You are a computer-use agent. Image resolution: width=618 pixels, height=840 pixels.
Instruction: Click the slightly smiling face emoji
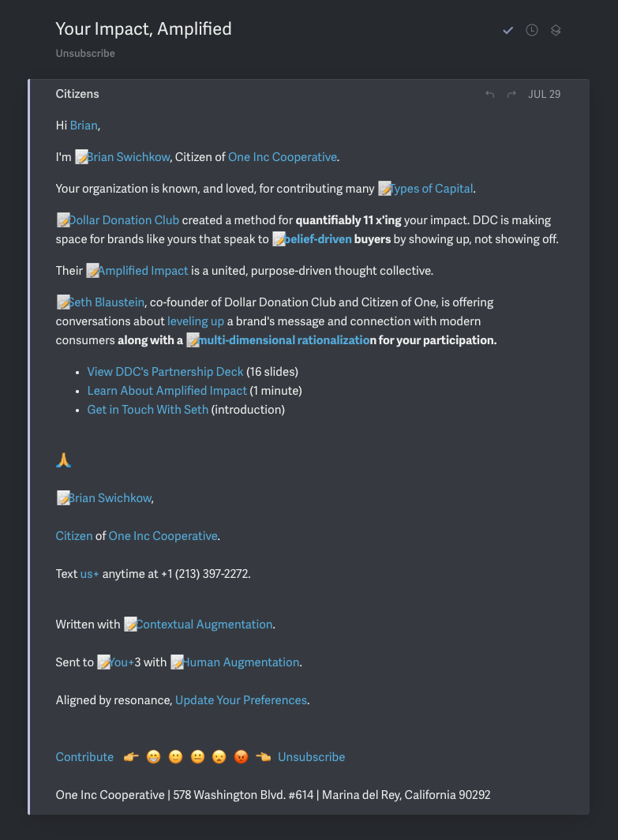175,757
